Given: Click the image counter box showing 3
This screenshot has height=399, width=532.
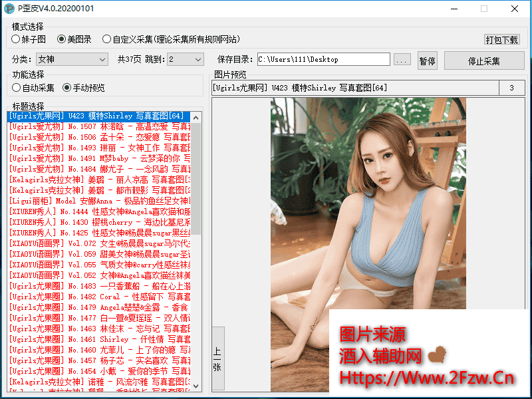Looking at the screenshot, I should [x=511, y=88].
